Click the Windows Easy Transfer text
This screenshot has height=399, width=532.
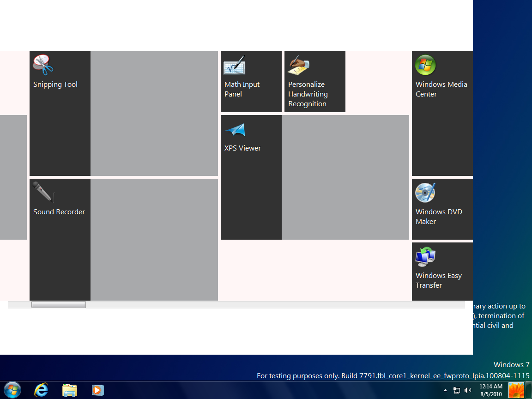pos(439,280)
